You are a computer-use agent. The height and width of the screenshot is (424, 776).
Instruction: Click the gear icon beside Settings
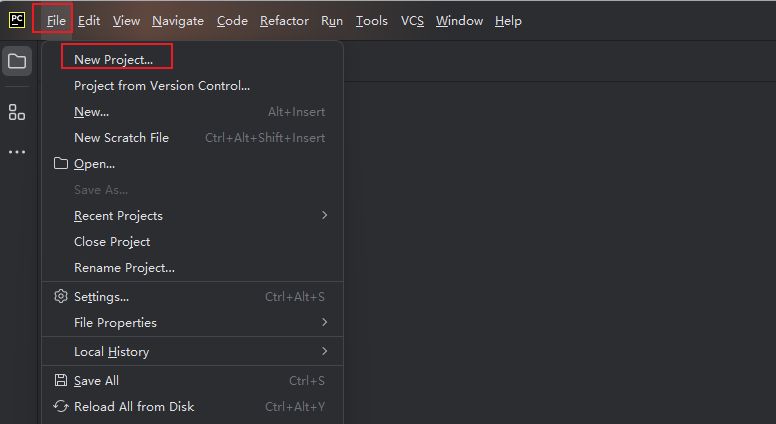pos(61,296)
